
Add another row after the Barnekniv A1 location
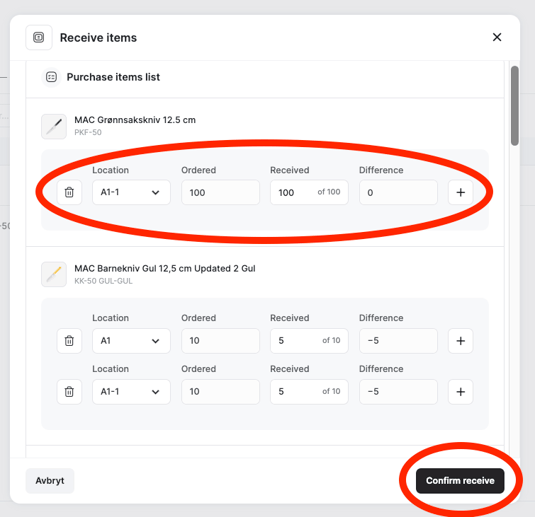[x=461, y=341]
